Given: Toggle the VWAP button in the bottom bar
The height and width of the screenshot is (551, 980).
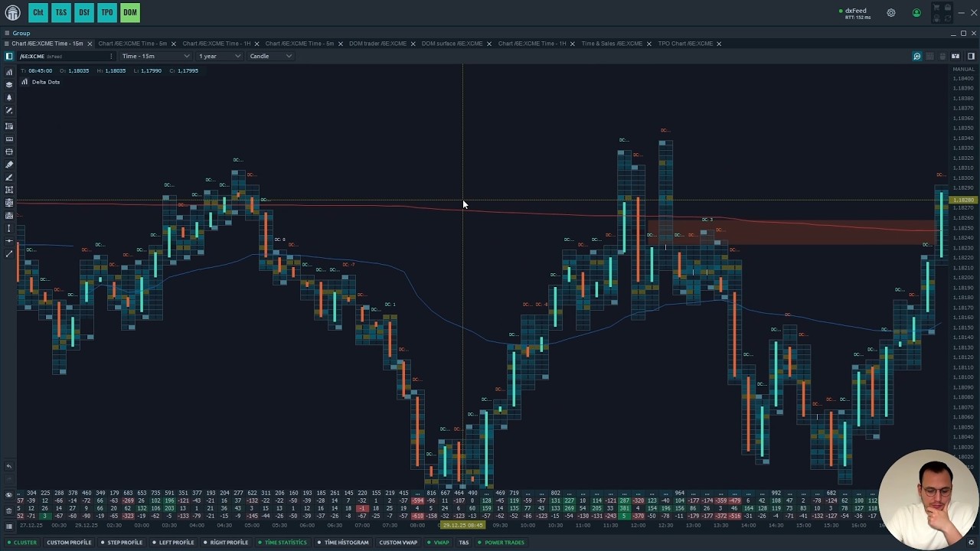Looking at the screenshot, I should point(439,543).
